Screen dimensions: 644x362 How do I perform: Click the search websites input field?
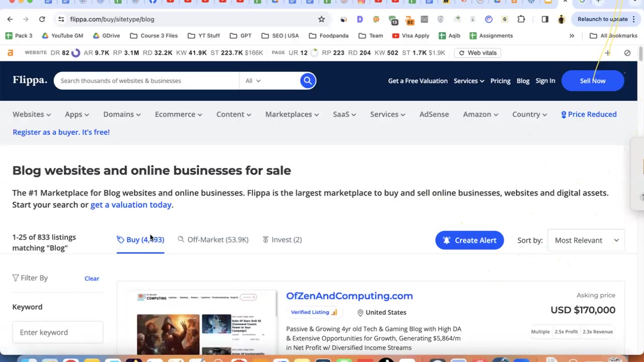(x=146, y=80)
